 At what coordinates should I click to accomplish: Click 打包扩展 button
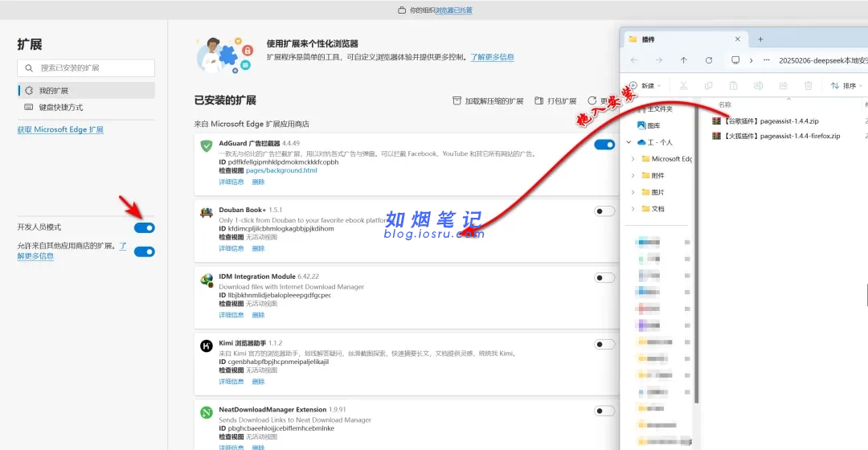pos(555,100)
